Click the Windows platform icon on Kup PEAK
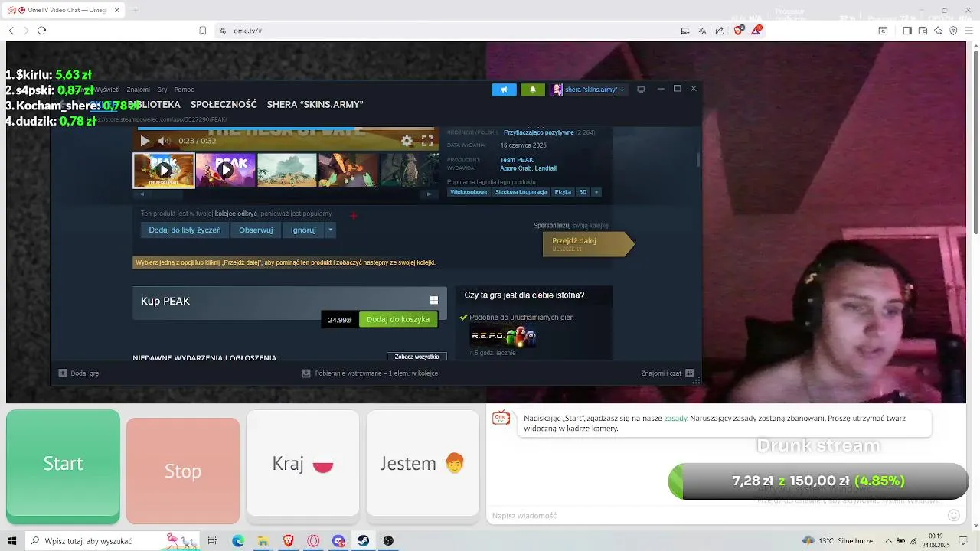Viewport: 980px width, 551px height. (434, 300)
